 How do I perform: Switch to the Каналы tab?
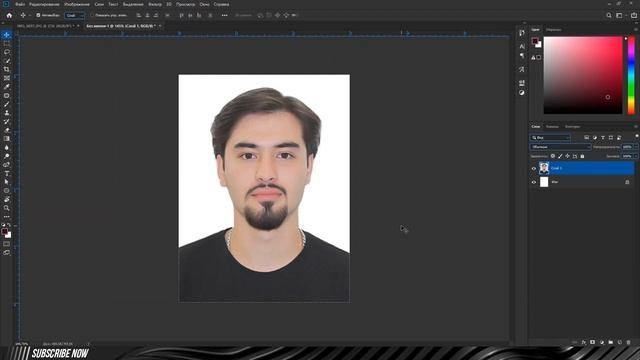pyautogui.click(x=552, y=127)
